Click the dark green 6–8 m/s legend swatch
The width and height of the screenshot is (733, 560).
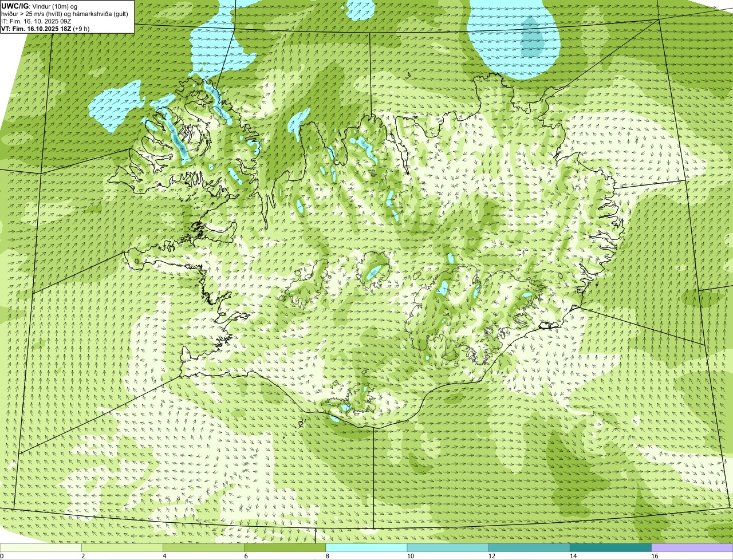pyautogui.click(x=285, y=547)
